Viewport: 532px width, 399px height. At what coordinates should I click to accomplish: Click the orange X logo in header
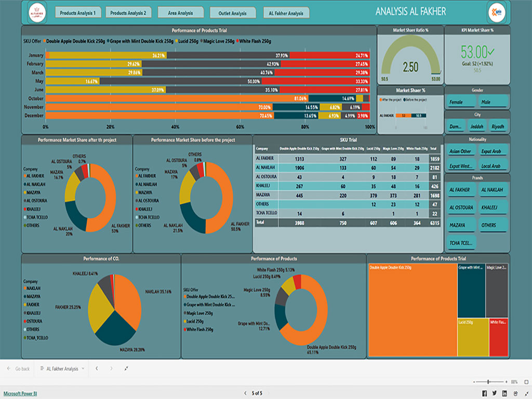coord(497,12)
